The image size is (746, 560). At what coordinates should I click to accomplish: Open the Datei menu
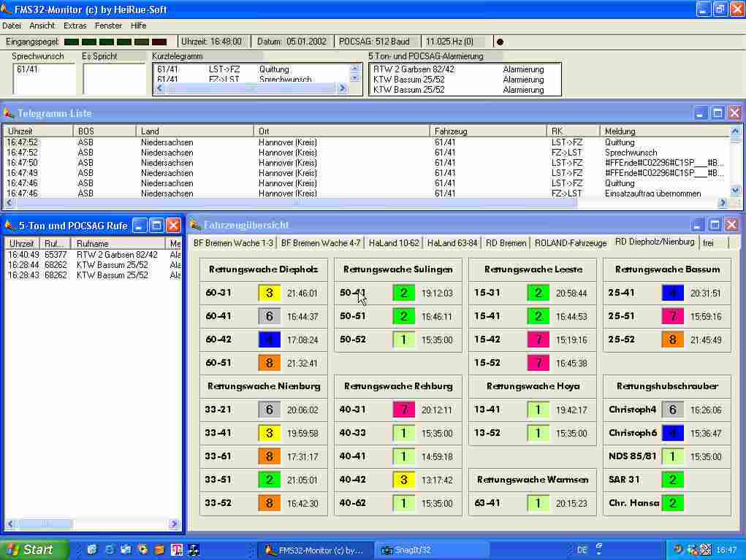pyautogui.click(x=12, y=26)
